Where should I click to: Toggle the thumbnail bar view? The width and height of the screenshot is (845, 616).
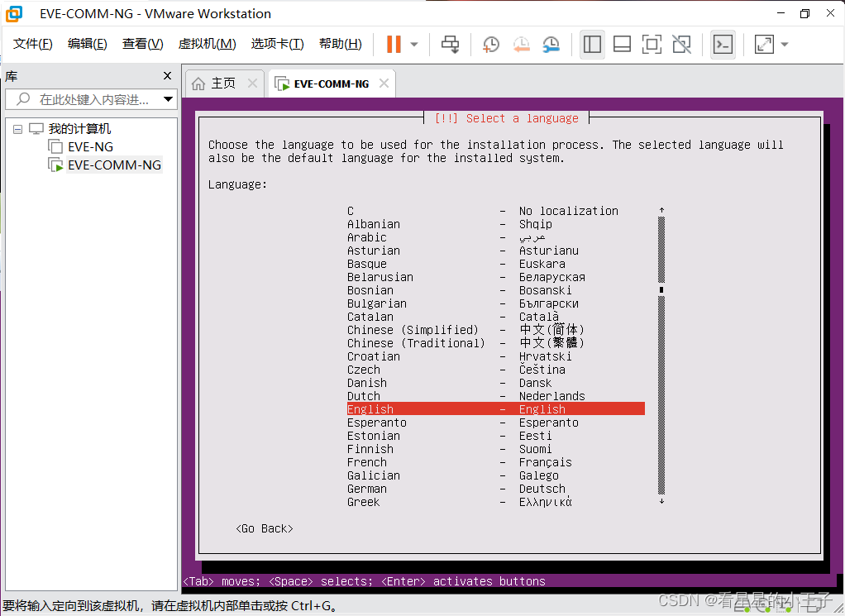[x=622, y=44]
